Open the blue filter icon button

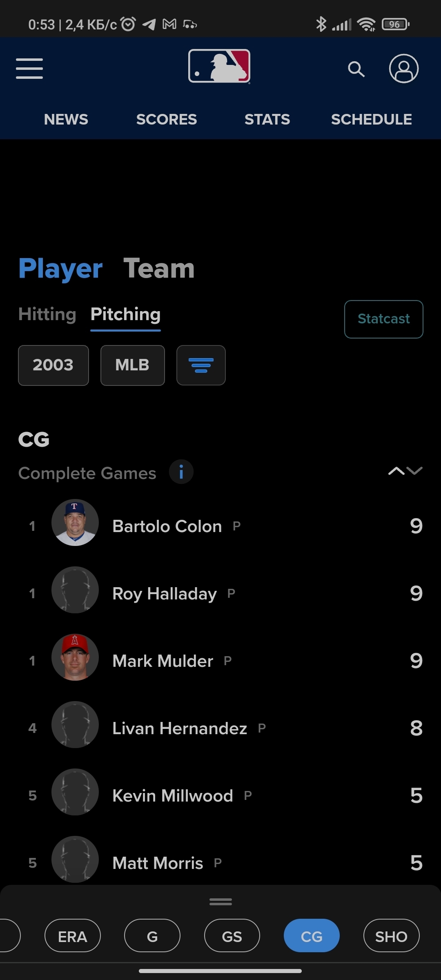tap(201, 365)
